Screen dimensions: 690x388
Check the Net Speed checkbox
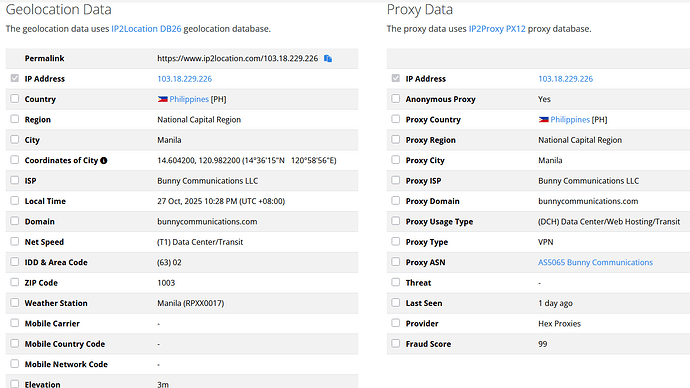[15, 242]
